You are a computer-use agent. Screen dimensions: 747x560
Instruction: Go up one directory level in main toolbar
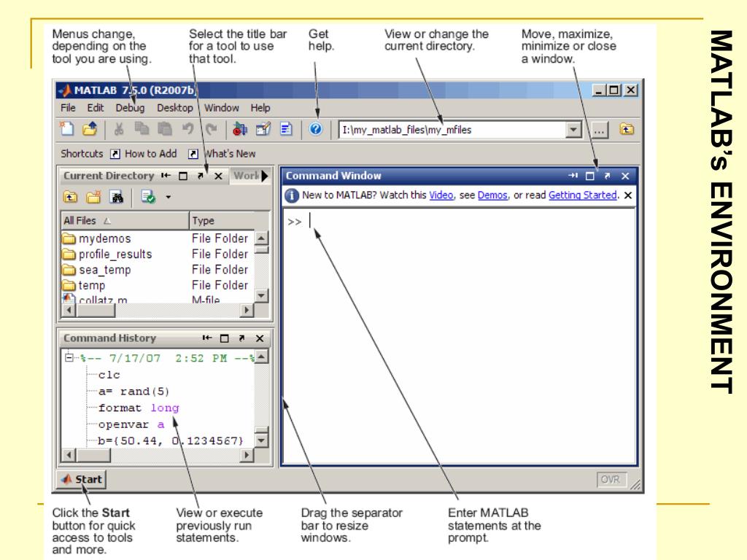click(627, 129)
